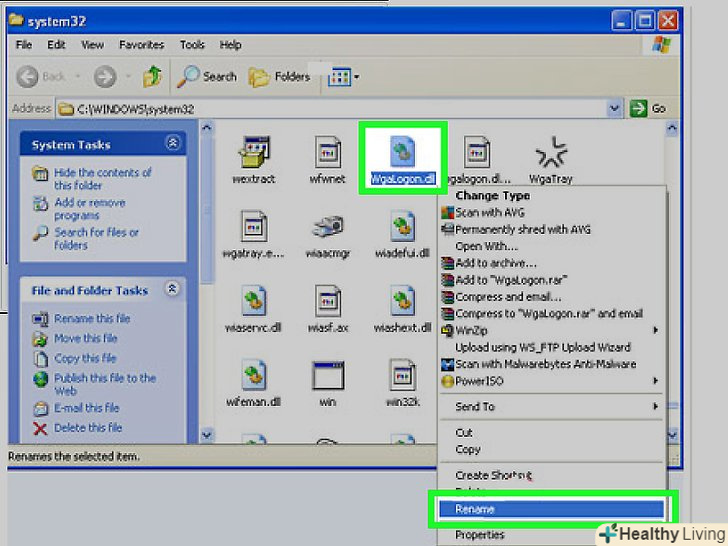The height and width of the screenshot is (546, 728).
Task: Click E-mail this file link
Action: click(86, 408)
